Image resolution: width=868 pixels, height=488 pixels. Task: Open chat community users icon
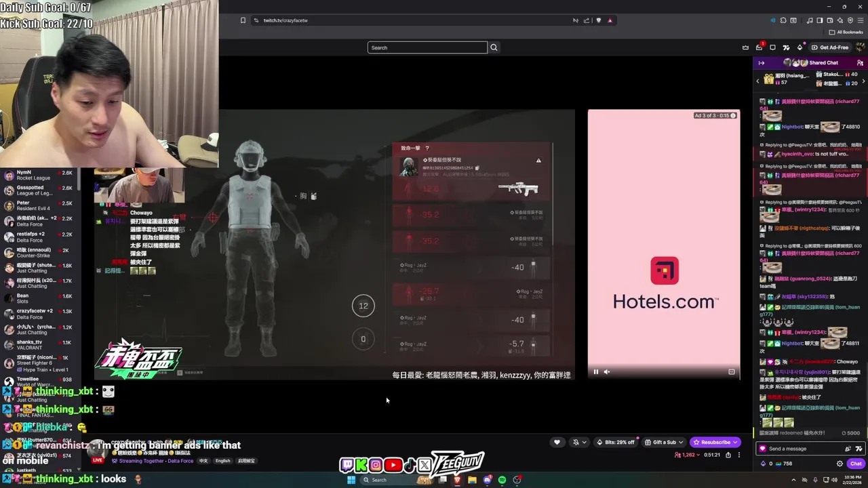[x=860, y=63]
